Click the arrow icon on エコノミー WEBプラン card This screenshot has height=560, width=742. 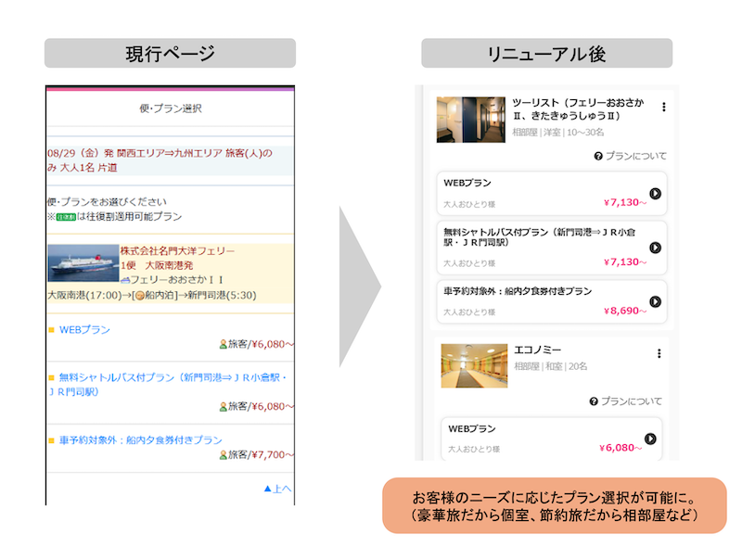click(x=649, y=439)
